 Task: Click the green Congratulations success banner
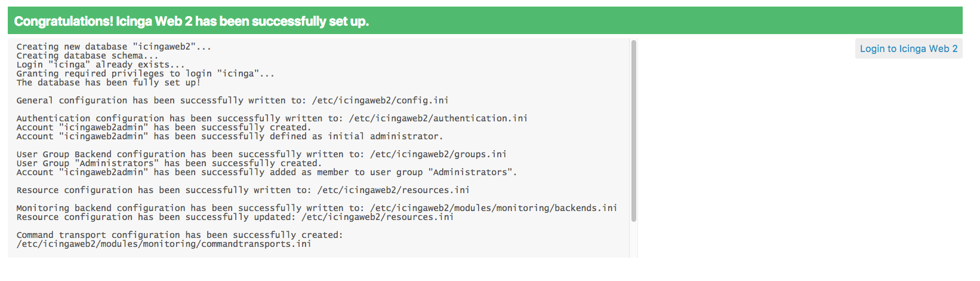(485, 21)
